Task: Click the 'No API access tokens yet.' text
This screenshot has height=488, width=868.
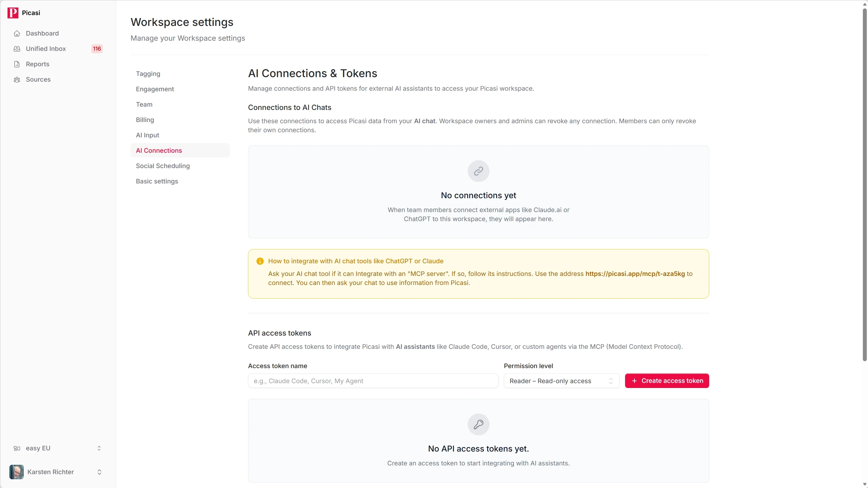Action: [x=479, y=449]
